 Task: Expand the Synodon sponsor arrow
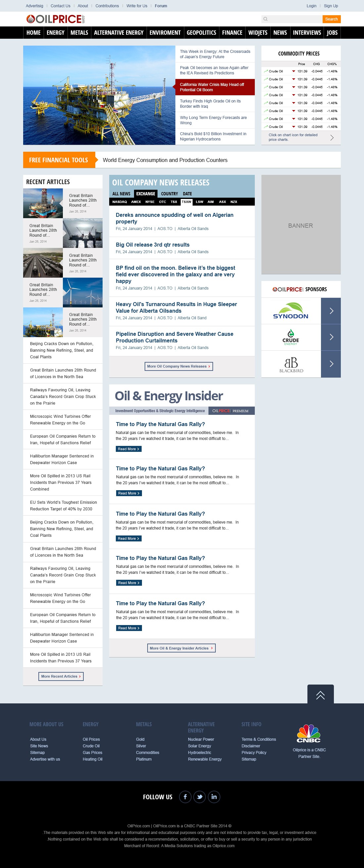pyautogui.click(x=331, y=311)
